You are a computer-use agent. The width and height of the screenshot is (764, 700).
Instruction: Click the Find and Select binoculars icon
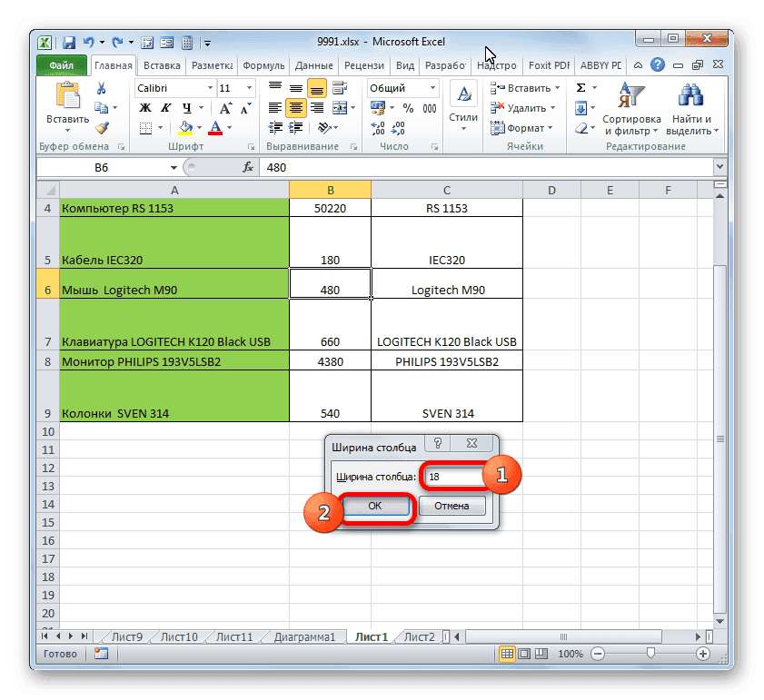(690, 95)
